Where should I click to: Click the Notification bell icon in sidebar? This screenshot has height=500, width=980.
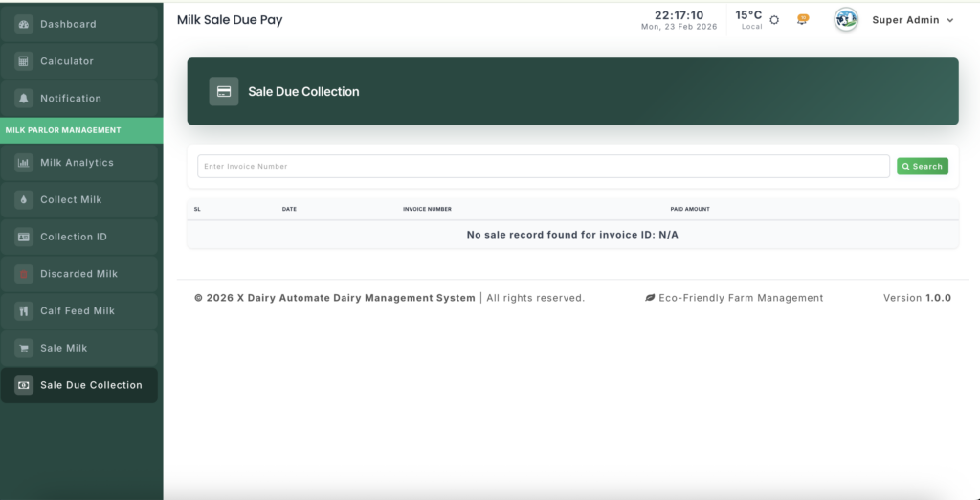tap(24, 99)
